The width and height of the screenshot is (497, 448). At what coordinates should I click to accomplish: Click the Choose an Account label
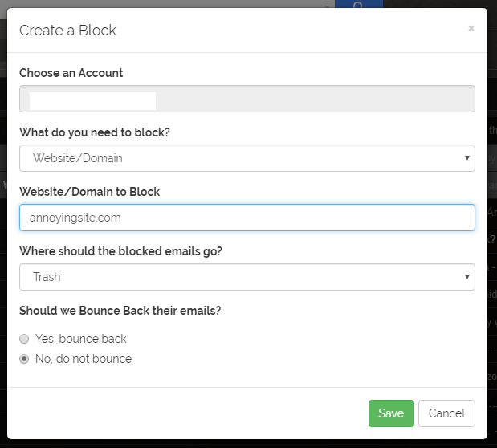point(71,73)
